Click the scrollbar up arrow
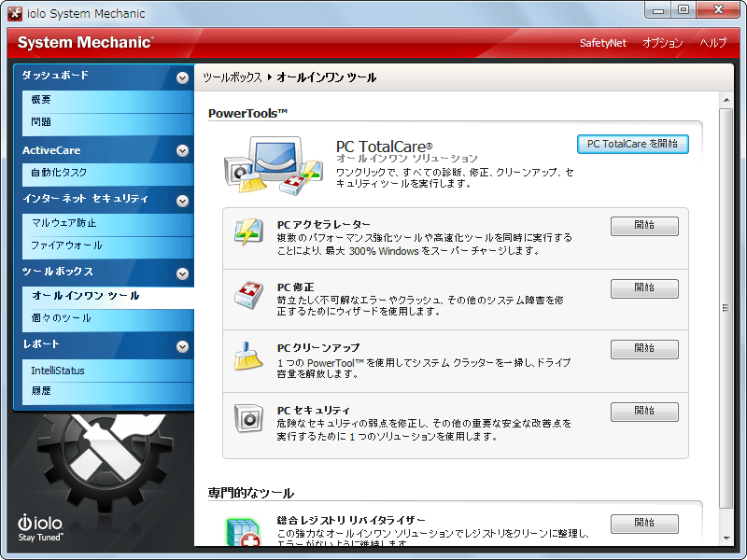The width and height of the screenshot is (747, 560). click(x=726, y=100)
